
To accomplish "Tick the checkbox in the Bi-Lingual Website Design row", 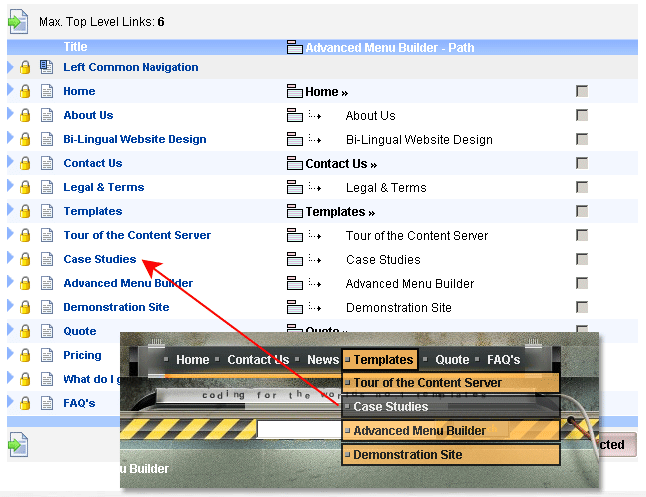I will (x=582, y=139).
